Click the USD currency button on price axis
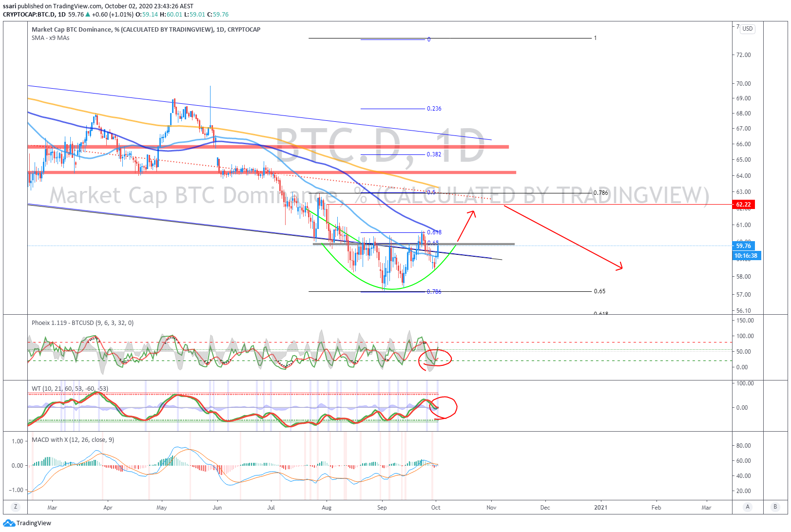791x532 pixels. pos(747,29)
